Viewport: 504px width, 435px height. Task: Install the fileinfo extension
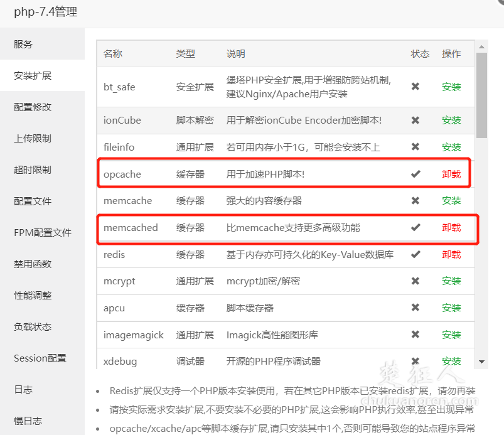451,147
